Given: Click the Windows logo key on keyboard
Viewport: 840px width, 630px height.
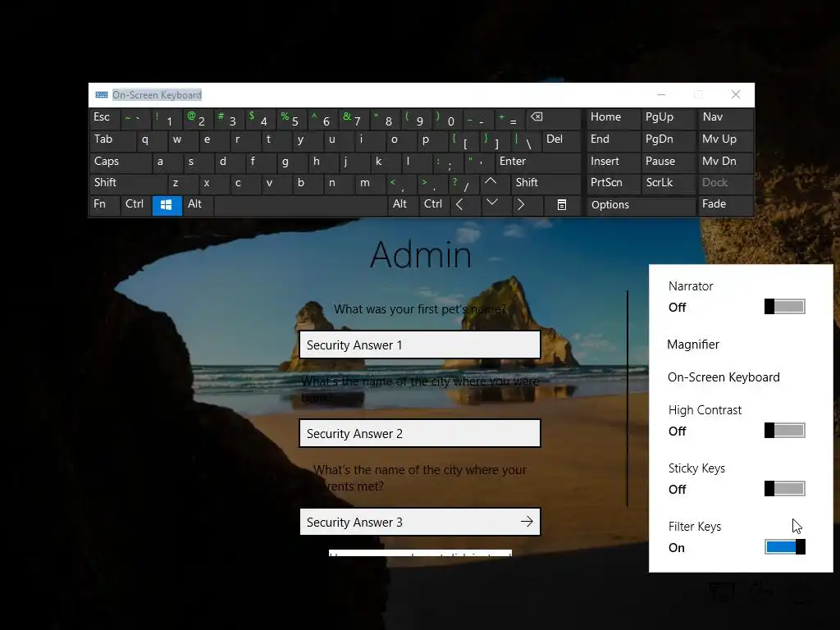Looking at the screenshot, I should [167, 205].
